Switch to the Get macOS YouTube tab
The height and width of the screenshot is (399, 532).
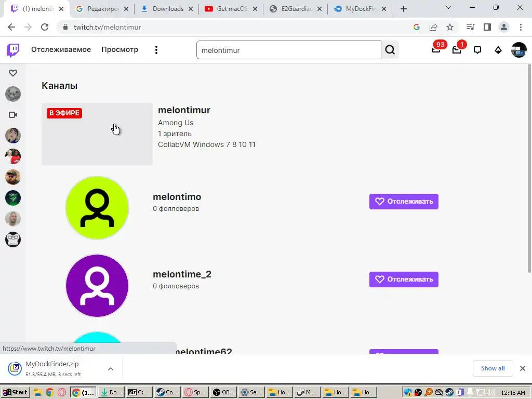tap(232, 9)
